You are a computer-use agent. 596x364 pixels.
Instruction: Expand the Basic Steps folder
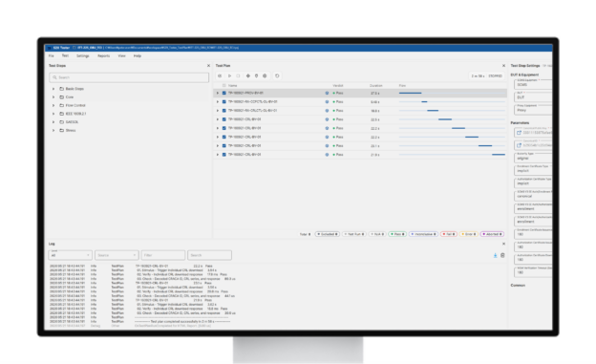[x=53, y=89]
